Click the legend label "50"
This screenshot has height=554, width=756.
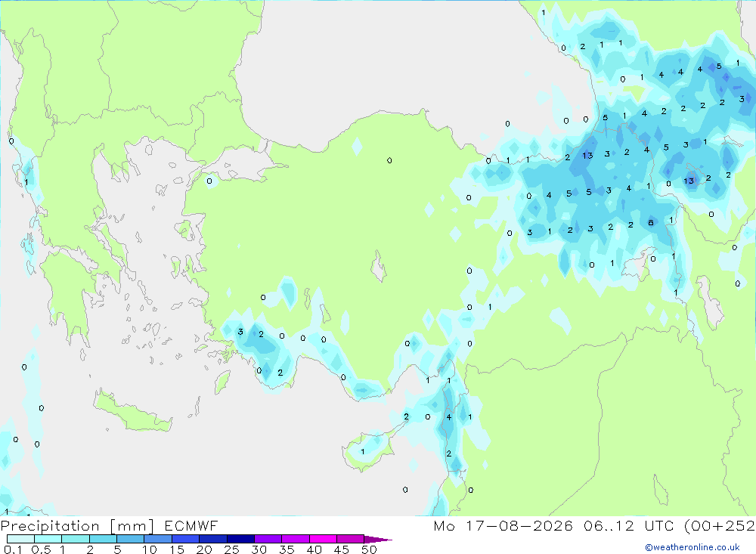point(370,549)
